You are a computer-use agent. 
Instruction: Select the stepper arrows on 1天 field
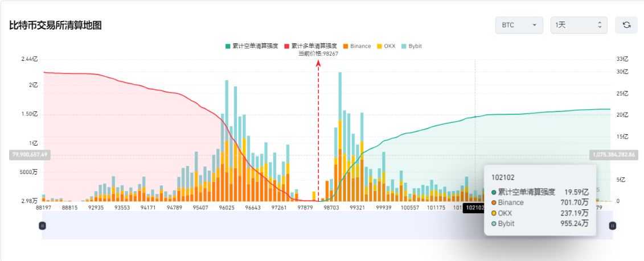[x=600, y=25]
